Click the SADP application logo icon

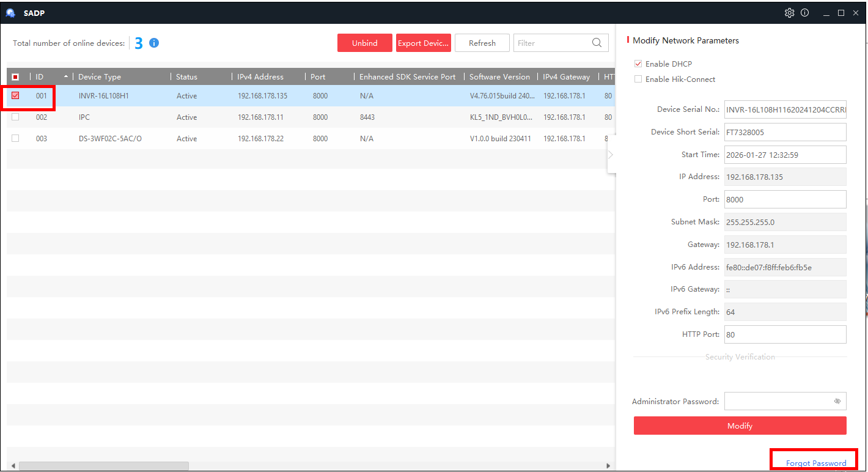10,13
